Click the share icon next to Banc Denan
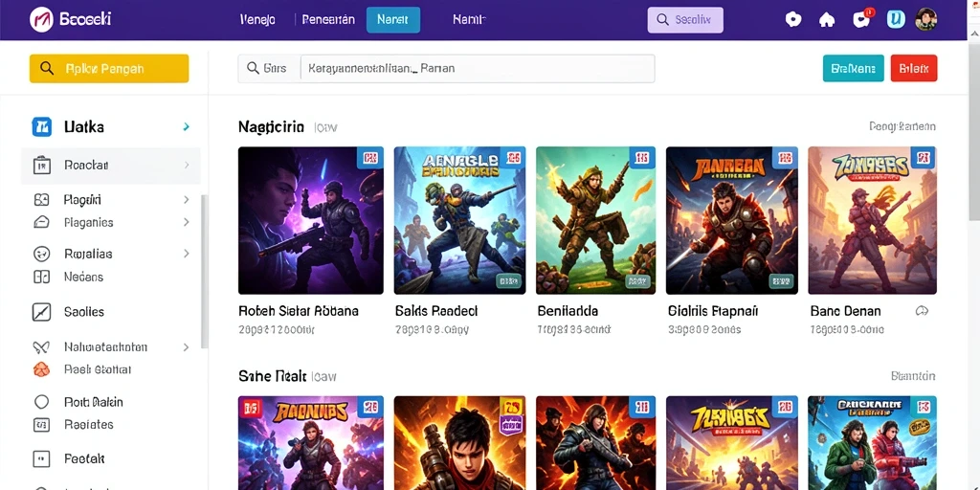Viewport: 980px width, 490px height. pos(922,311)
